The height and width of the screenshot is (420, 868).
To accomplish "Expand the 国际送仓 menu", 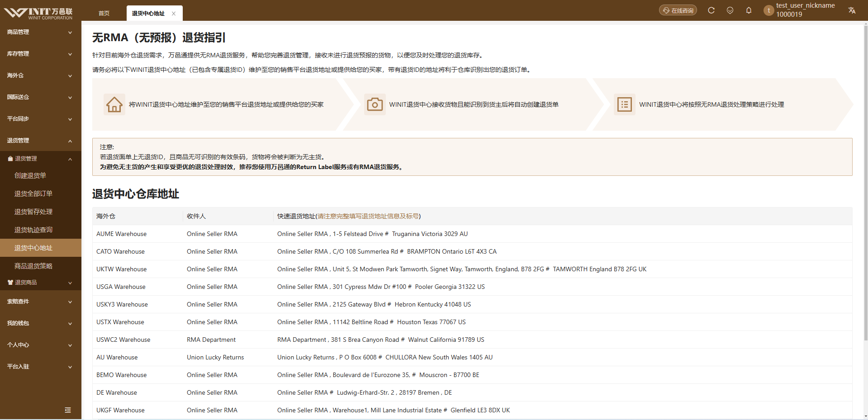I will (41, 97).
